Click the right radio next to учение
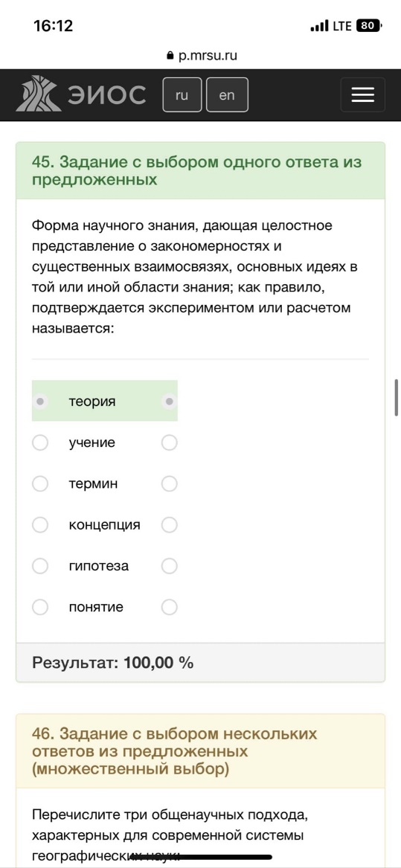This screenshot has height=868, width=401. pos(169,443)
